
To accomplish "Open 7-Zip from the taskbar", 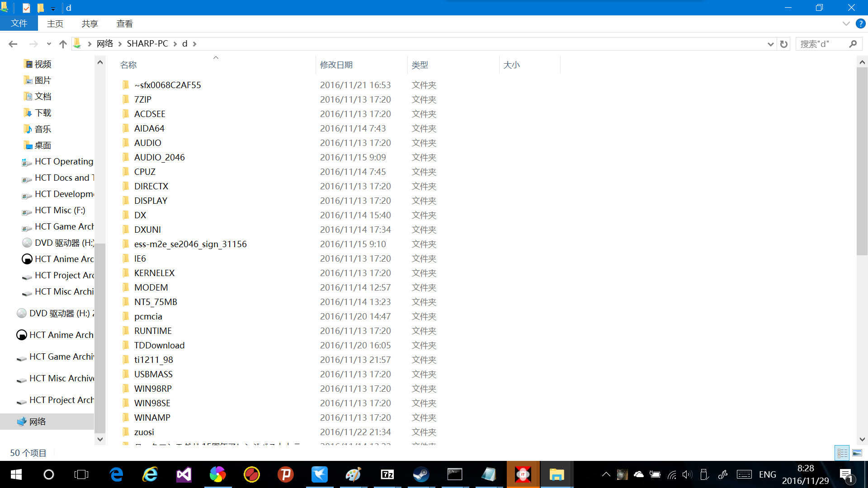I will tap(387, 474).
